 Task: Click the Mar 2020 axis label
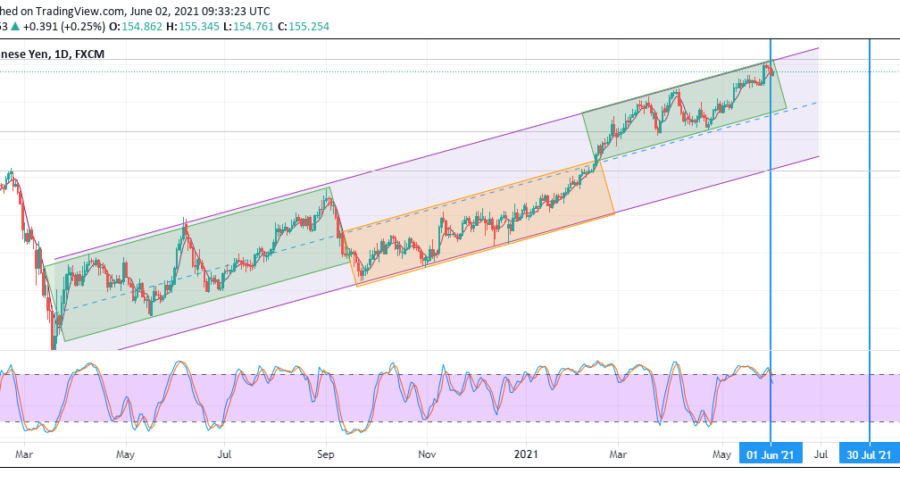(24, 454)
